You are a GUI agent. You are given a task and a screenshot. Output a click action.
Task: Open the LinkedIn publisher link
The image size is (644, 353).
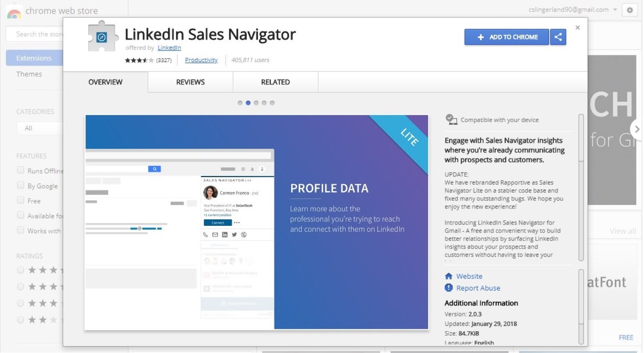pyautogui.click(x=169, y=47)
